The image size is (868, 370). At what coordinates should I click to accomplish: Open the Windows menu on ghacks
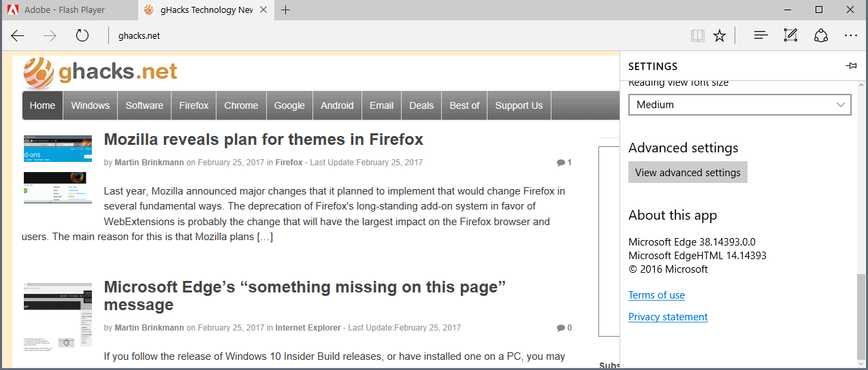point(90,105)
